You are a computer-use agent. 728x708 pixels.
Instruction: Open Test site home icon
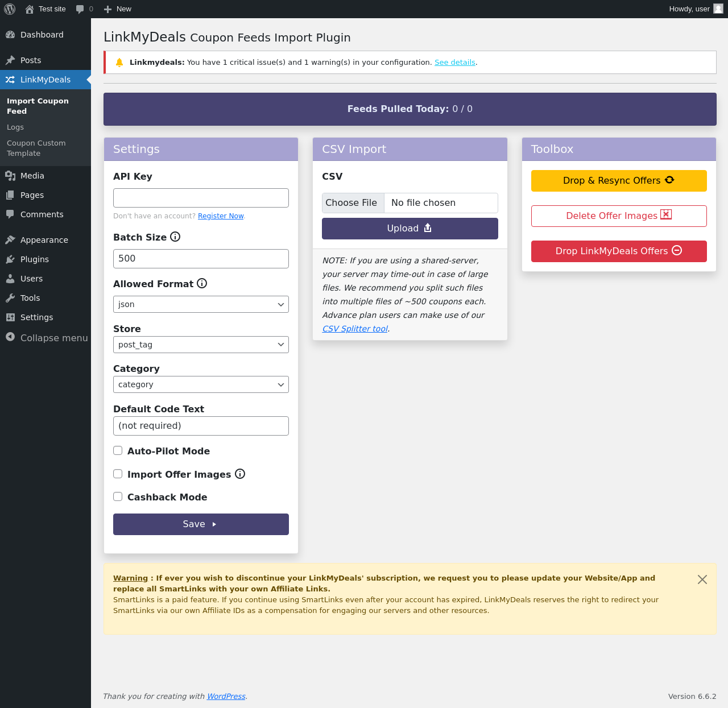[x=30, y=9]
